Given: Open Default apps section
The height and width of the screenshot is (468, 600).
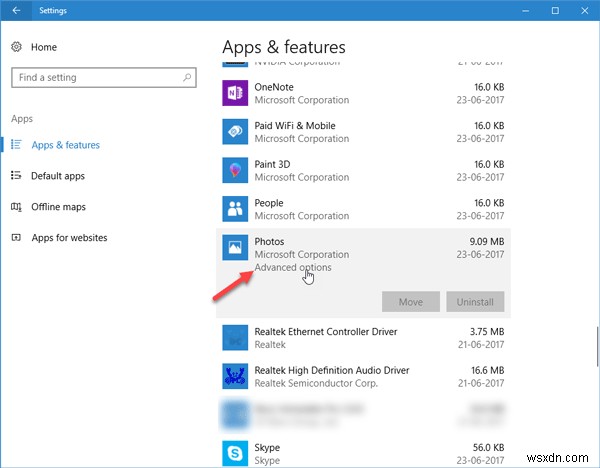Looking at the screenshot, I should click(58, 176).
